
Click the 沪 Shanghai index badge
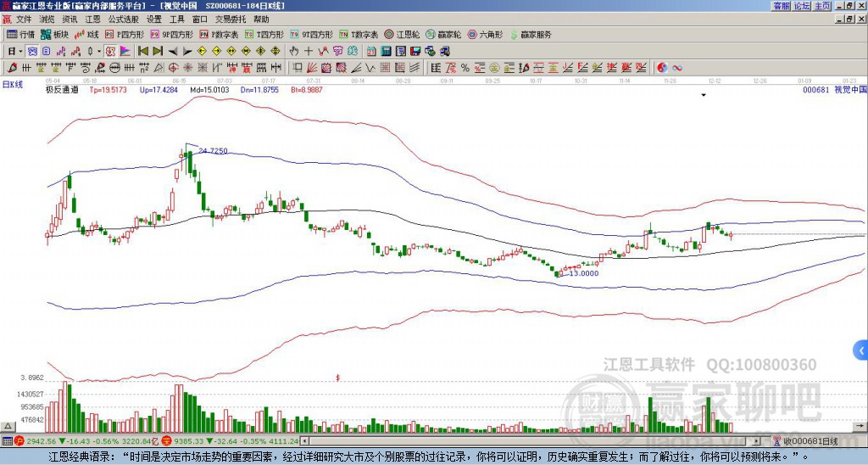[x=19, y=441]
